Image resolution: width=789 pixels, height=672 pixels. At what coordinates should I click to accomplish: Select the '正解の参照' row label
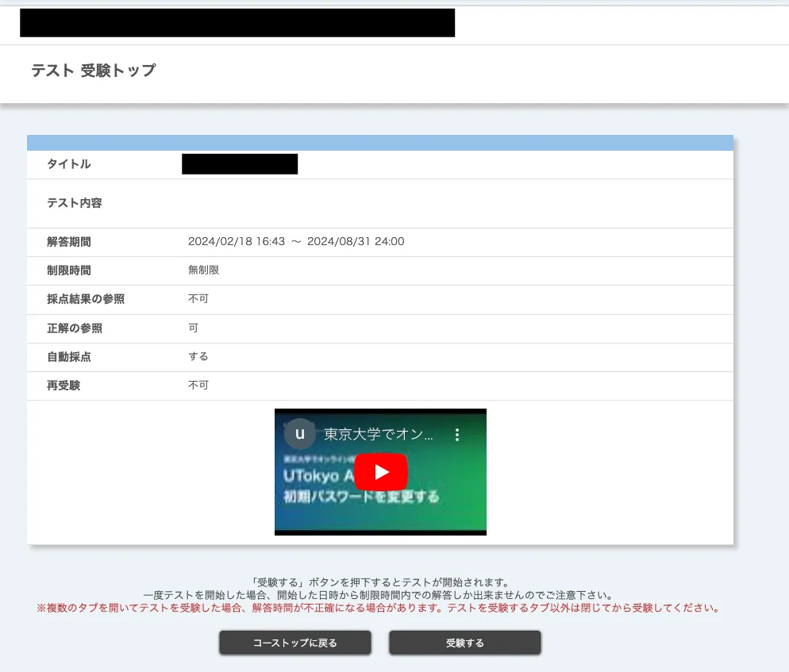tap(75, 328)
